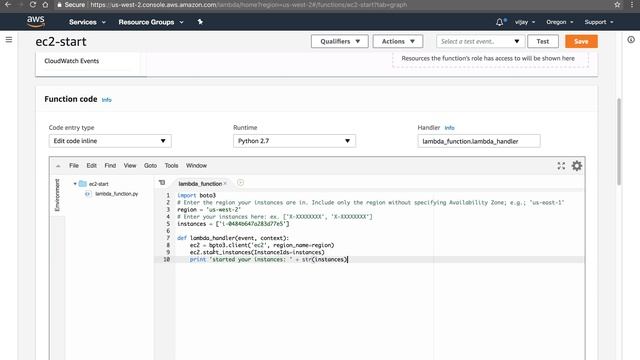Click the ec2.start_instances code line

[257, 253]
